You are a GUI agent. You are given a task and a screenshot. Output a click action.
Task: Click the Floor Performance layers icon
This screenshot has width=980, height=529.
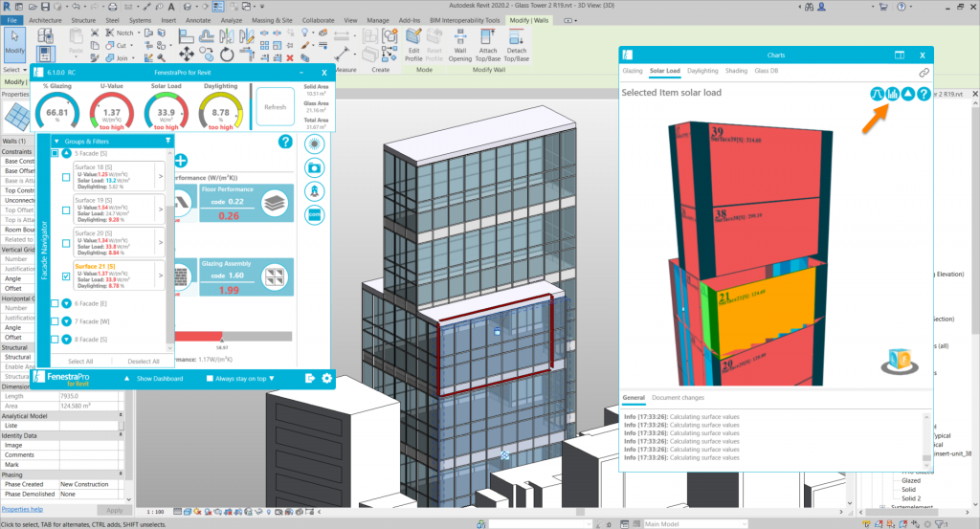pyautogui.click(x=275, y=204)
